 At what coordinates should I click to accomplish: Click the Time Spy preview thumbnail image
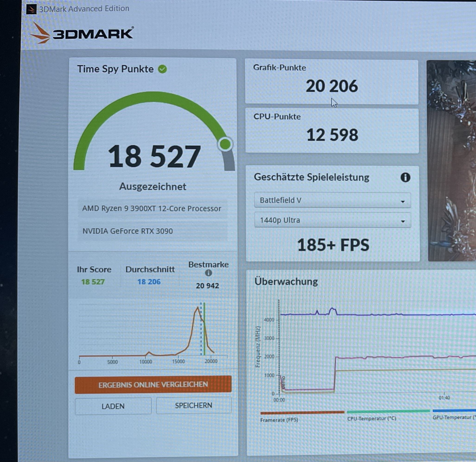point(451,161)
